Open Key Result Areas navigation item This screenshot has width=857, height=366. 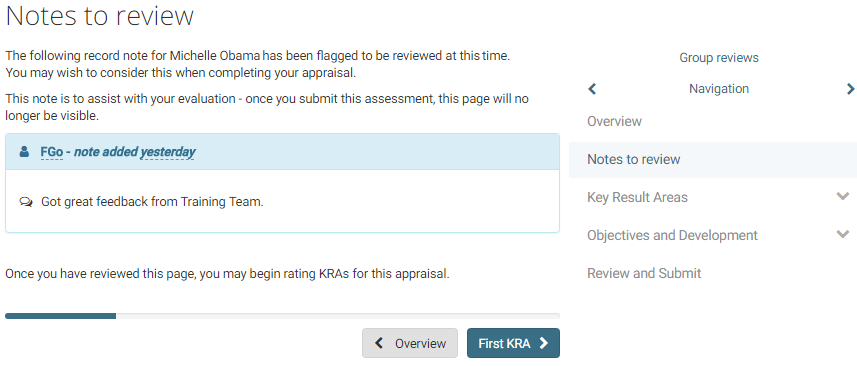pos(637,197)
